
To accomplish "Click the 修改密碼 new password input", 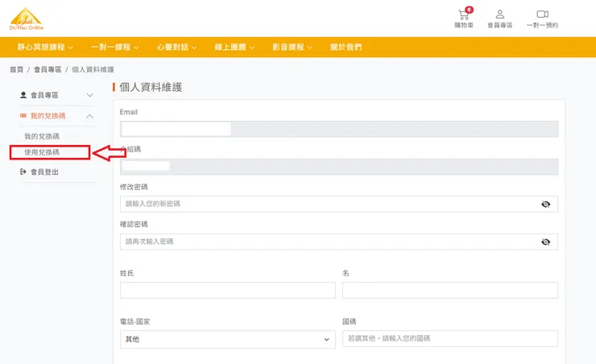I will click(x=339, y=204).
